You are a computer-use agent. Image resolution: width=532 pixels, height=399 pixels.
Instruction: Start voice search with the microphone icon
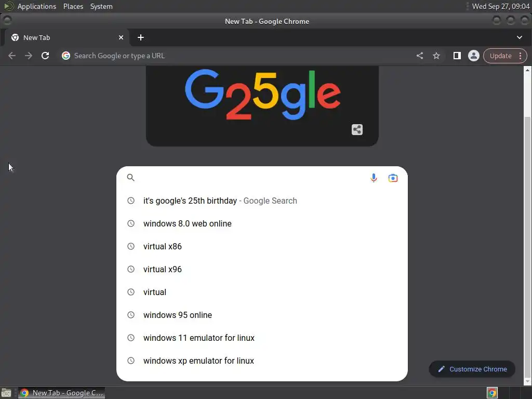[x=374, y=178]
